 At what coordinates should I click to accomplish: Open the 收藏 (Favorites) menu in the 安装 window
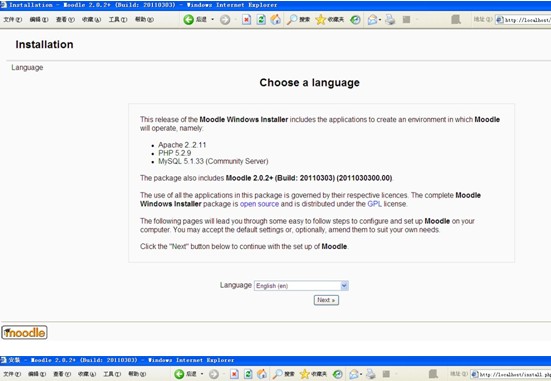pyautogui.click(x=87, y=374)
